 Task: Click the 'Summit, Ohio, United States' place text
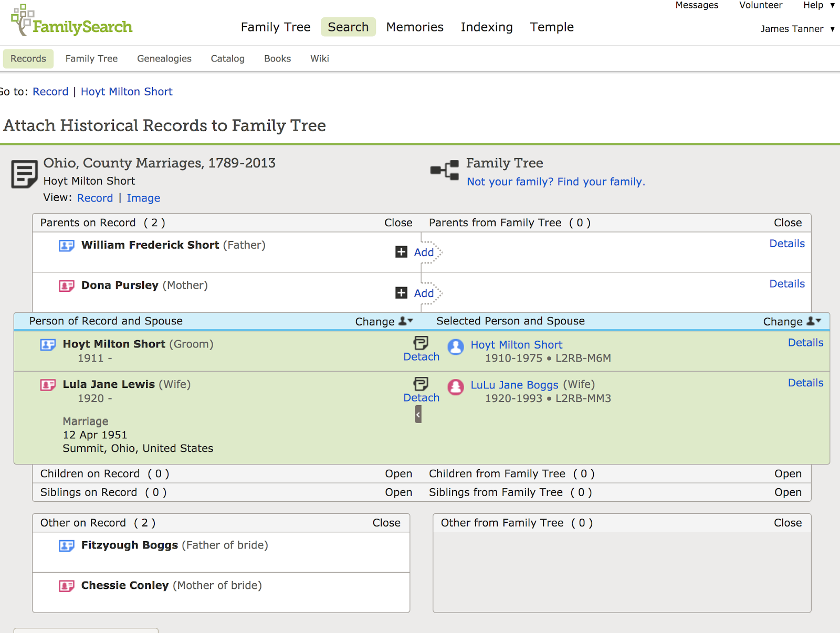138,448
